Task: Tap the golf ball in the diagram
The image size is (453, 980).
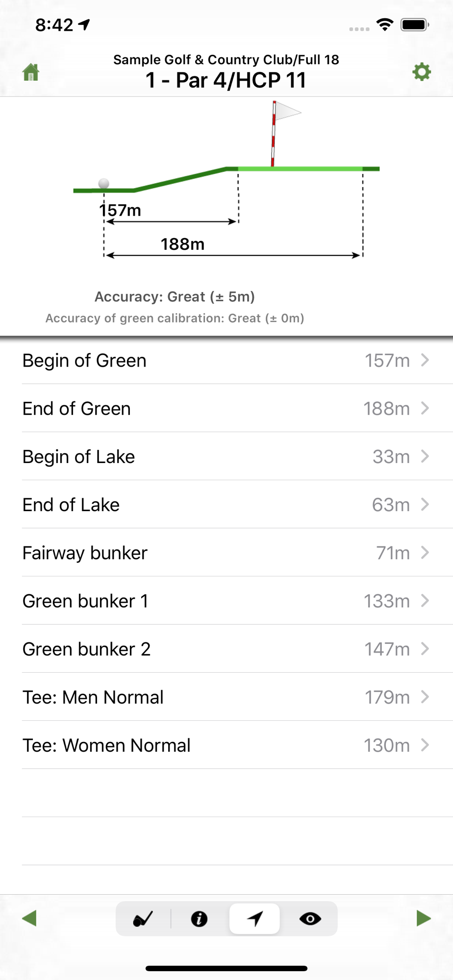Action: pos(103,183)
